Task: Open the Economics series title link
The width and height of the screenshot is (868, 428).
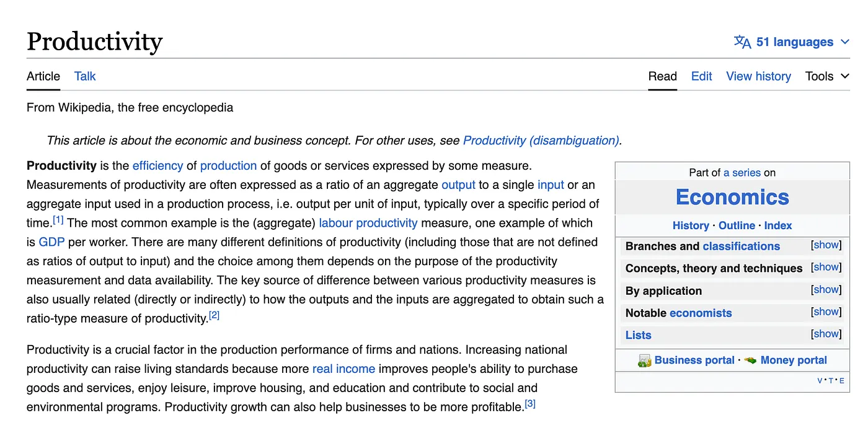Action: [x=732, y=197]
